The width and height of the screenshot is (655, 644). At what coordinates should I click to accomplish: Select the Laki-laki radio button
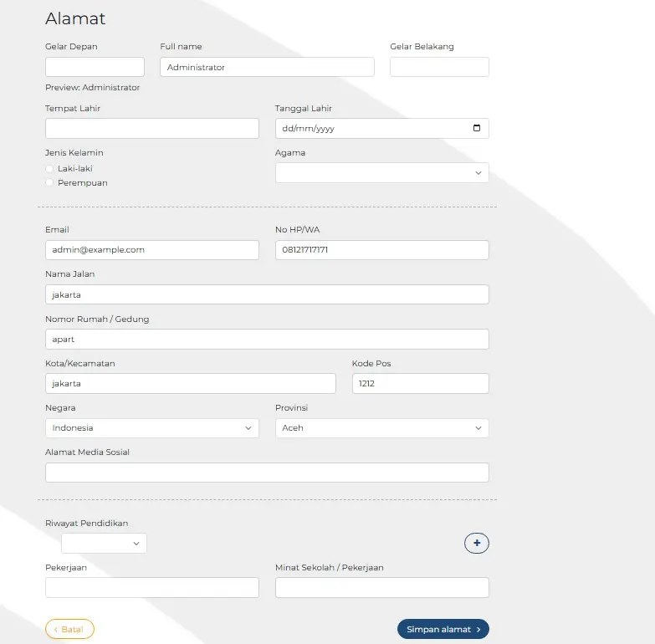49,169
